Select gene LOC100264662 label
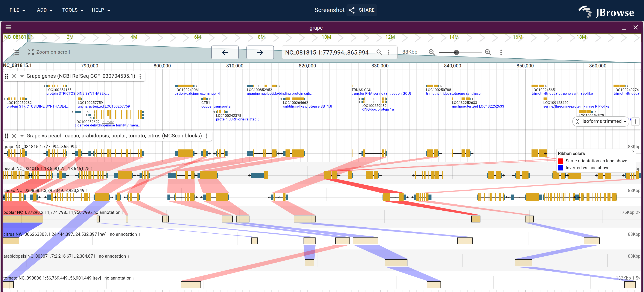Image resolution: width=644 pixels, height=292 pixels. (296, 103)
